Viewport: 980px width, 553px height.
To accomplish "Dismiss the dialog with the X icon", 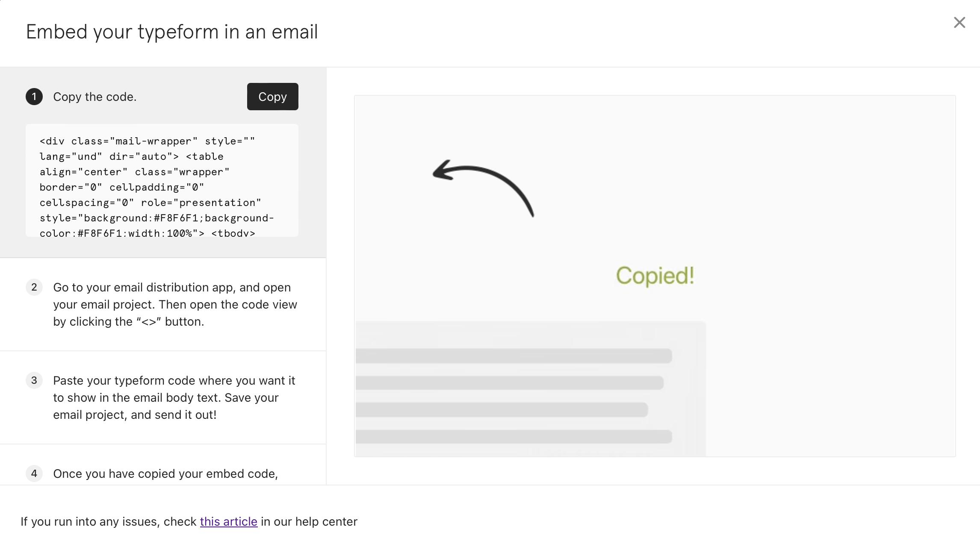I will (959, 22).
